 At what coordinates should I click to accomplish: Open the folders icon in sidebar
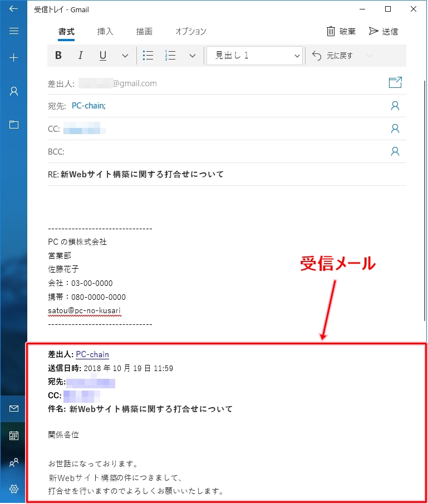coord(14,125)
